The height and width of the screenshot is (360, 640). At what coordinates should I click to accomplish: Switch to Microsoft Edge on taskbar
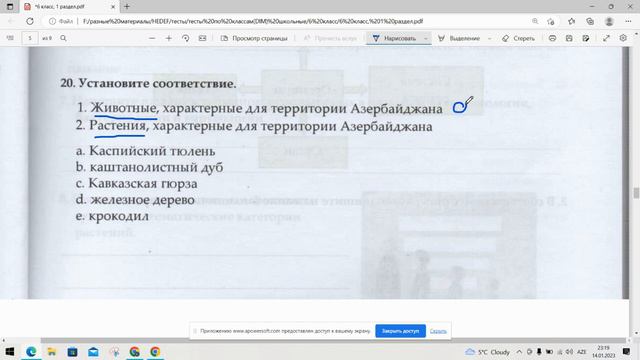coord(31,351)
